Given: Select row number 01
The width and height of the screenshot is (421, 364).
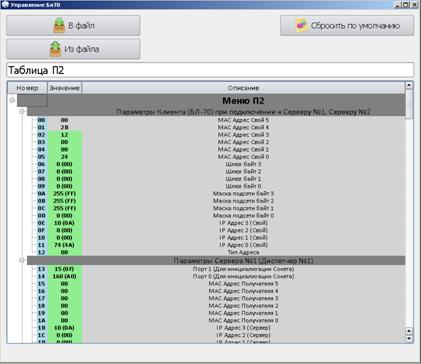Looking at the screenshot, I should click(x=41, y=127).
